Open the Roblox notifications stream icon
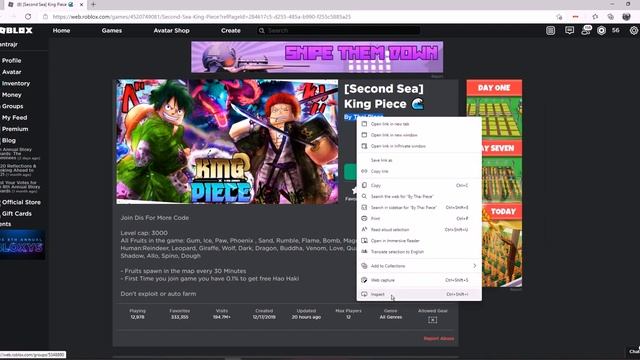640x360 pixels. pyautogui.click(x=551, y=31)
